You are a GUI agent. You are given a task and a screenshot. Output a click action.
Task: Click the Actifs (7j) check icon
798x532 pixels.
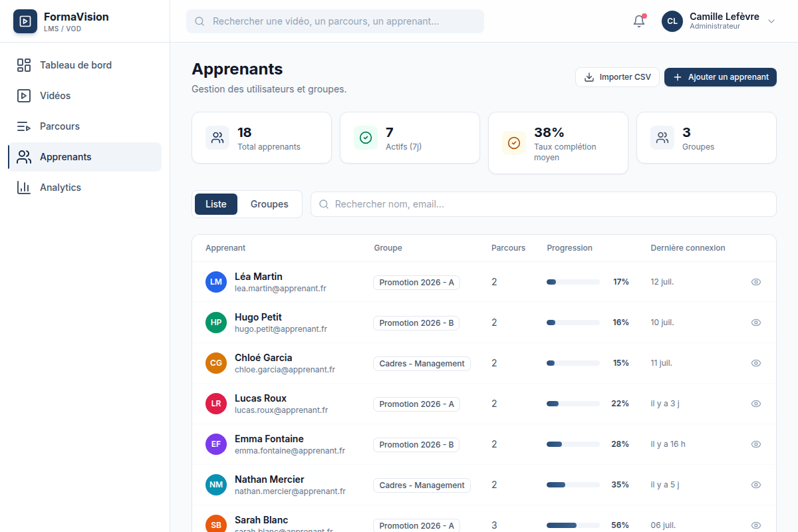pos(366,138)
